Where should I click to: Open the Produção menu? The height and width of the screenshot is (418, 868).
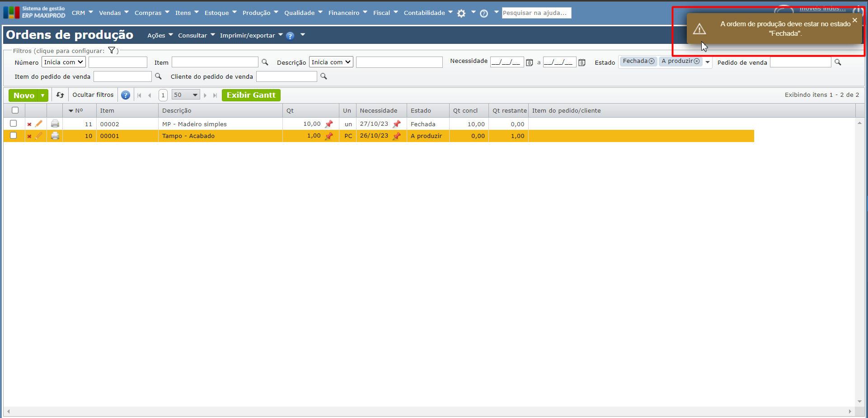[x=260, y=13]
